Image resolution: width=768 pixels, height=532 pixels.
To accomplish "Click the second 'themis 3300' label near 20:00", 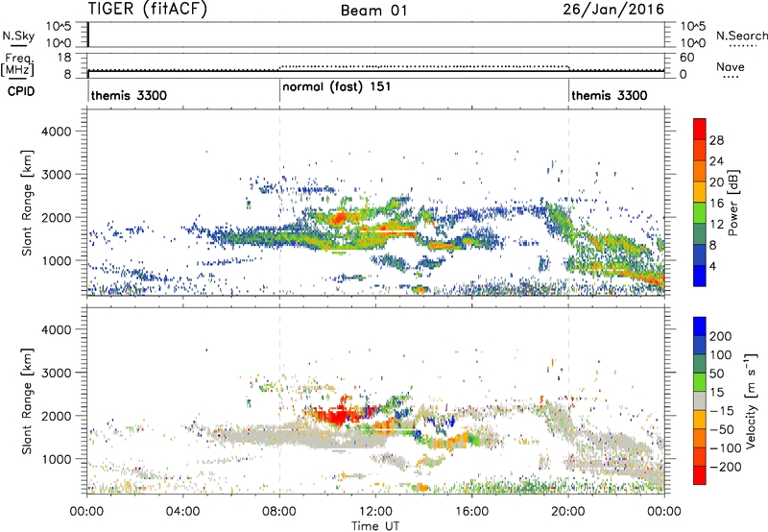I will (610, 95).
